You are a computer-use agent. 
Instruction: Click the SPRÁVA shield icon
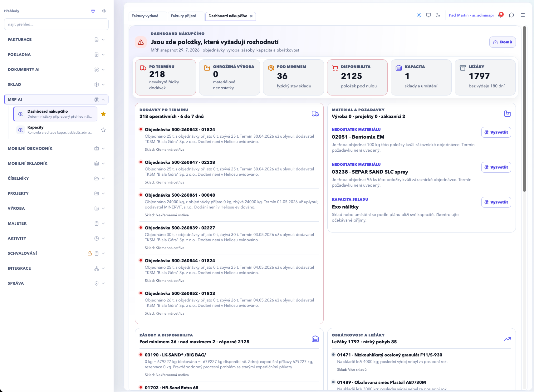pyautogui.click(x=96, y=283)
